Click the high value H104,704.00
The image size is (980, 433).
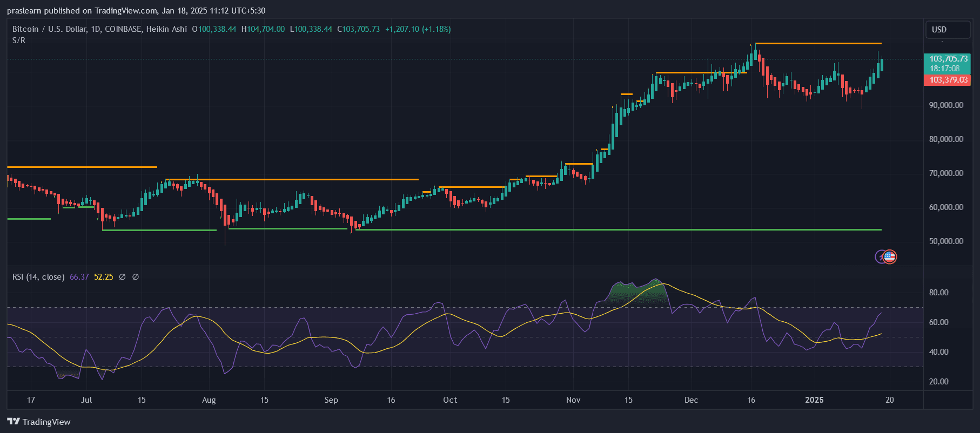(263, 29)
